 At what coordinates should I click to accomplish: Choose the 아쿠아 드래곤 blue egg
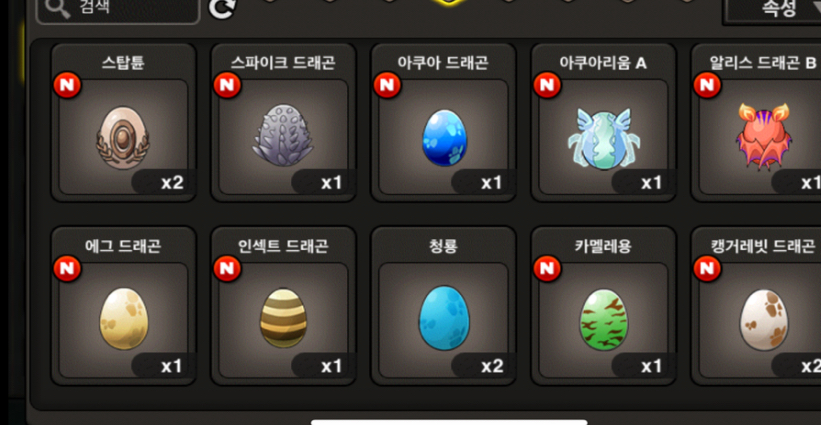pyautogui.click(x=444, y=138)
